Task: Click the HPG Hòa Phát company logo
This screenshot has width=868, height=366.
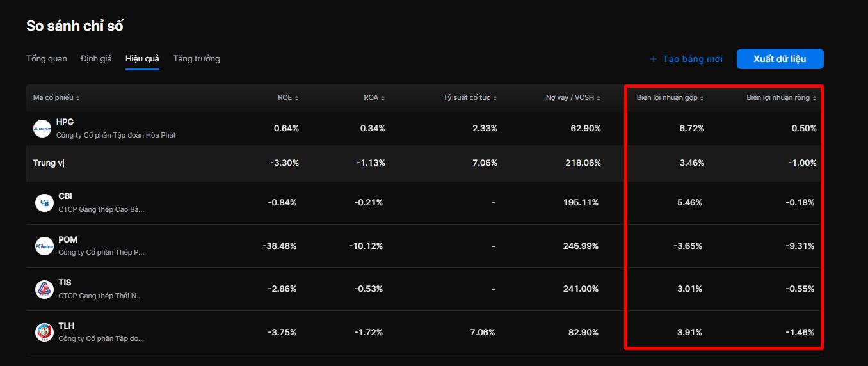Action: (42, 129)
